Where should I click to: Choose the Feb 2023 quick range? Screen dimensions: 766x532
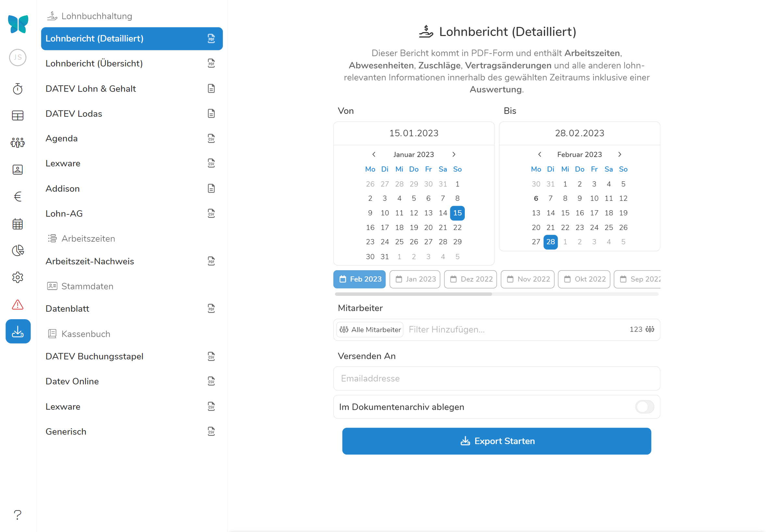click(360, 279)
